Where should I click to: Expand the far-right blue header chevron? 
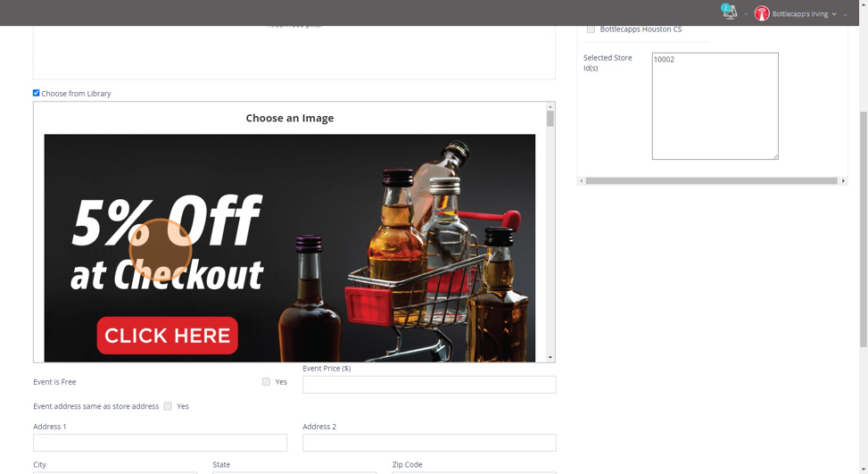pos(846,15)
